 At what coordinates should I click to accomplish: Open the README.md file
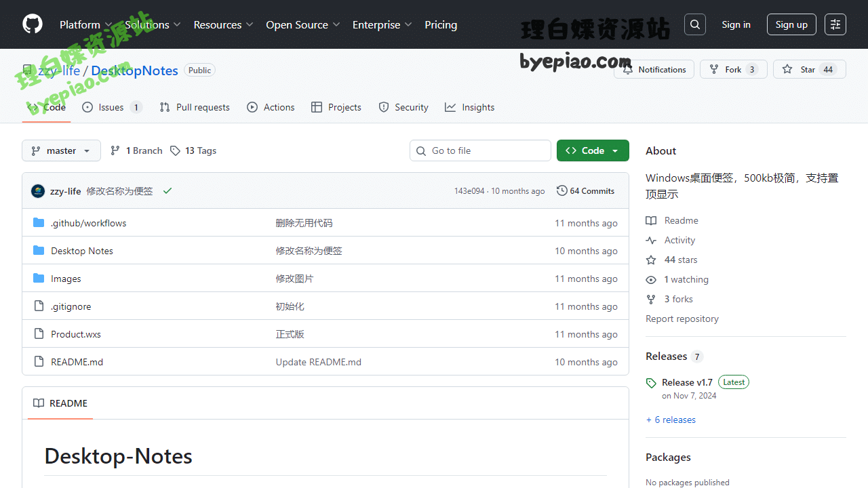tap(77, 362)
